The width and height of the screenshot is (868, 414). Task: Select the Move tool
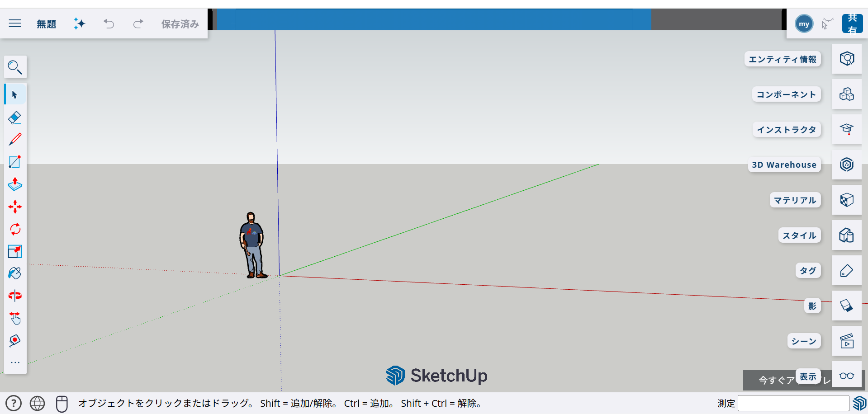(15, 207)
